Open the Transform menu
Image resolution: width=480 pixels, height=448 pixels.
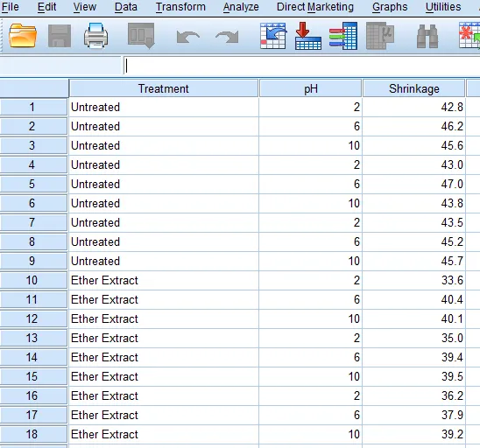[x=180, y=7]
